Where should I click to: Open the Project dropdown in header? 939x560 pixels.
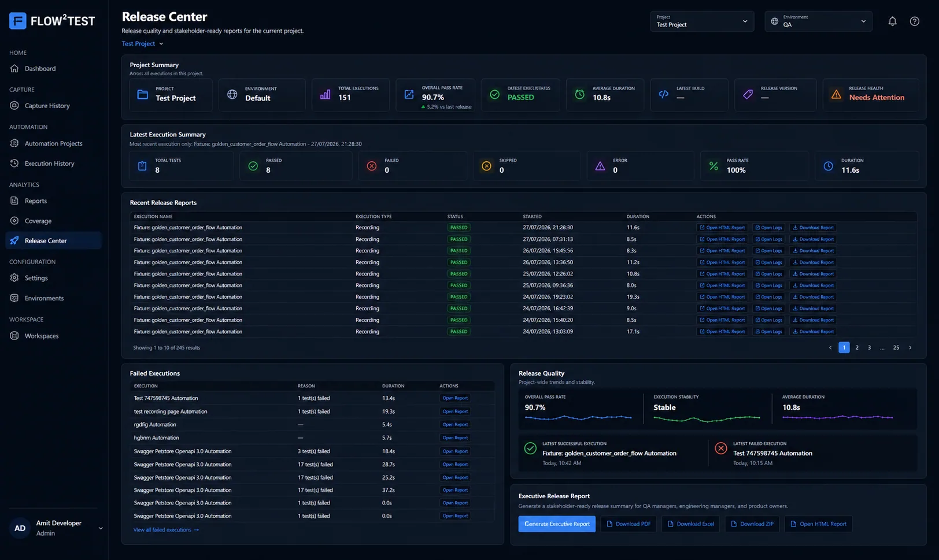pos(702,21)
